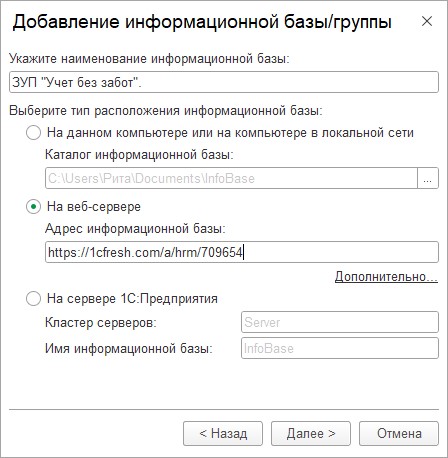This screenshot has width=448, height=458.
Task: Open the "Дополнительно..." advanced settings link
Action: pos(386,277)
